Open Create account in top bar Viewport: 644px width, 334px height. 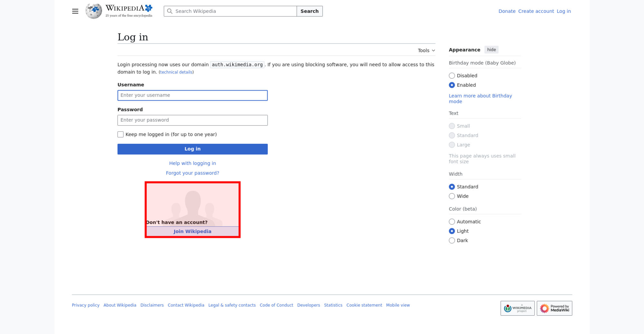point(536,11)
